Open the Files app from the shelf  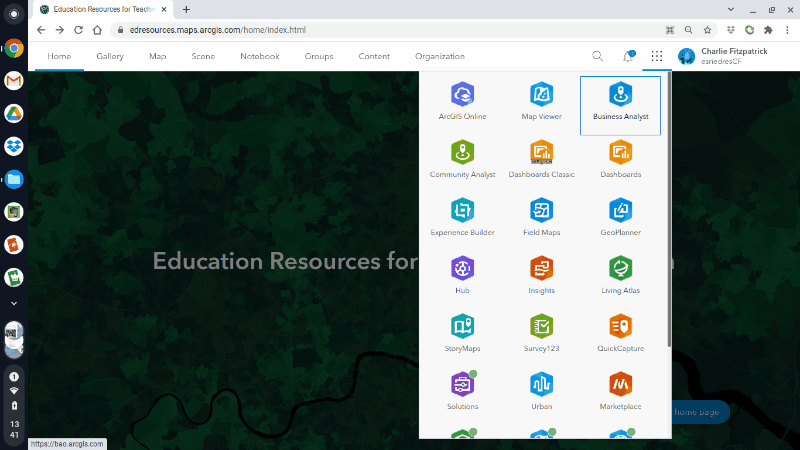tap(14, 179)
